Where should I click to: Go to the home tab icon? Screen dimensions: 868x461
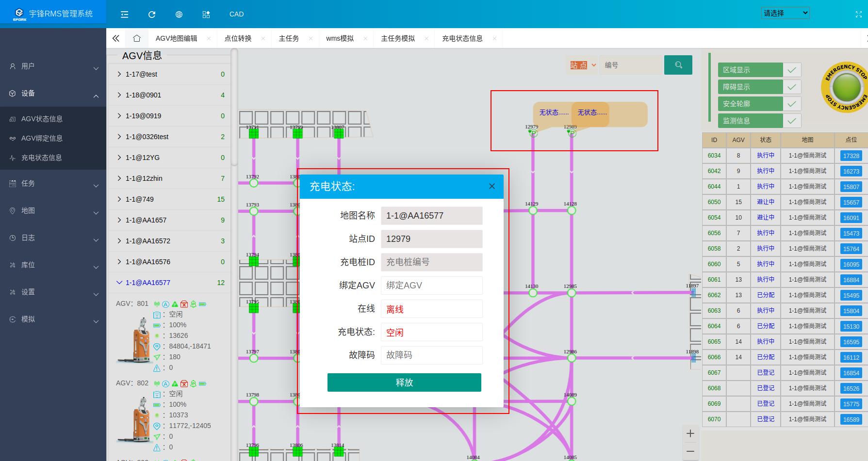tap(137, 38)
